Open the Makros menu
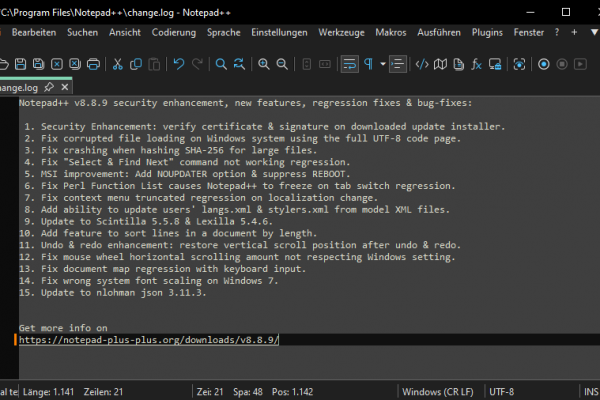The height and width of the screenshot is (400, 600). click(391, 33)
